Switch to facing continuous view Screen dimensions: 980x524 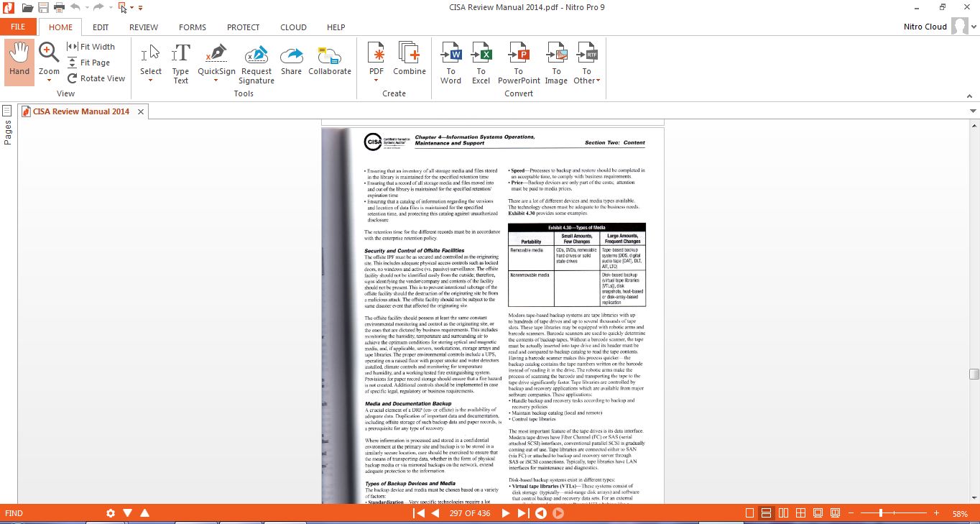point(800,513)
